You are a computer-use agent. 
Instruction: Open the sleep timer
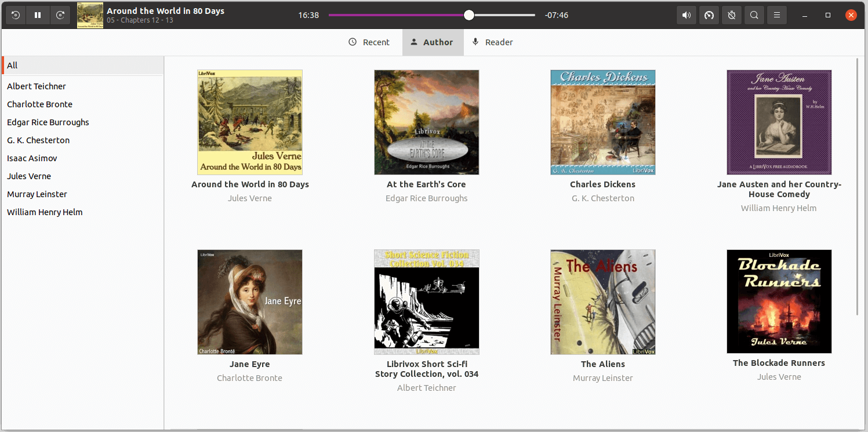pos(732,15)
